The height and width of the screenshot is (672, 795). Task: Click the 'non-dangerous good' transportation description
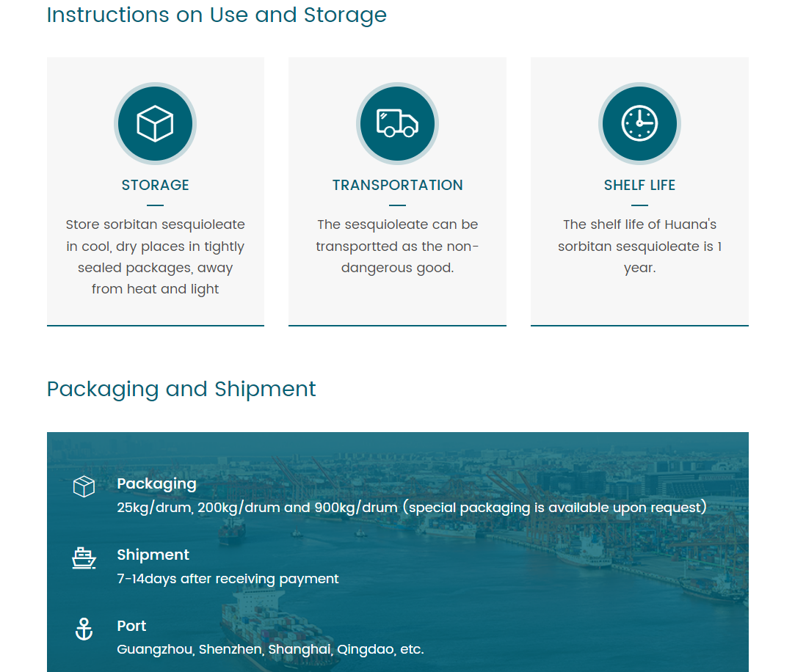click(397, 246)
